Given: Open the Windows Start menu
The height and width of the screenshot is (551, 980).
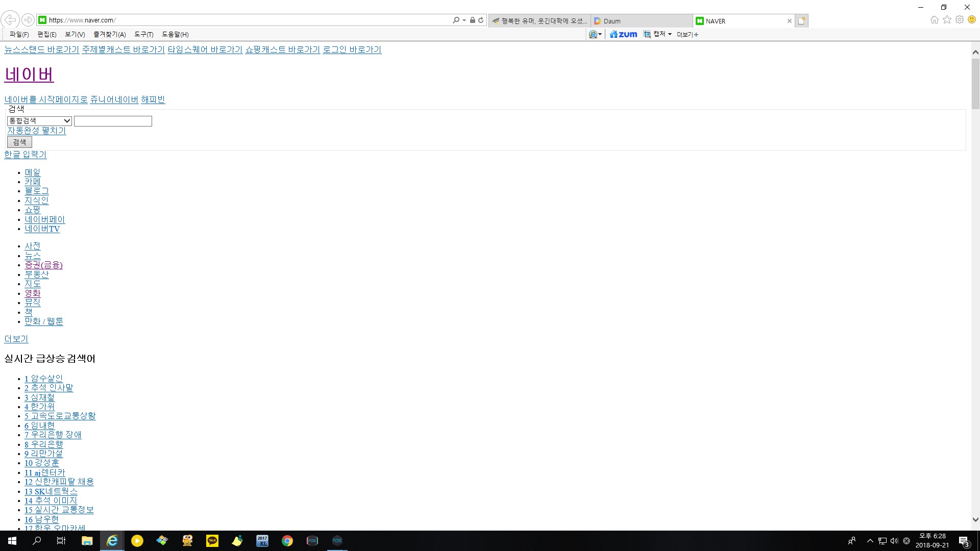Looking at the screenshot, I should click(12, 541).
